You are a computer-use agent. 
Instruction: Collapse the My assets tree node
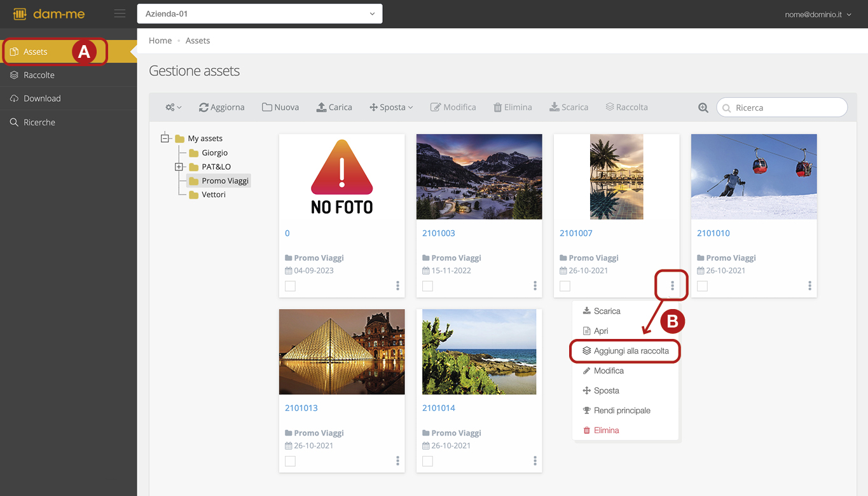coord(165,138)
